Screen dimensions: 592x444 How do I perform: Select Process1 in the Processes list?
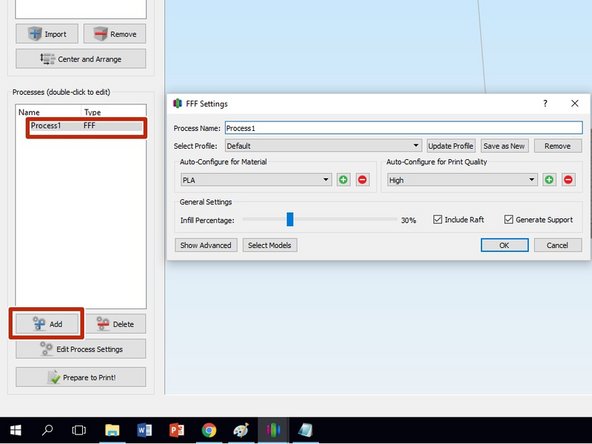[86, 126]
